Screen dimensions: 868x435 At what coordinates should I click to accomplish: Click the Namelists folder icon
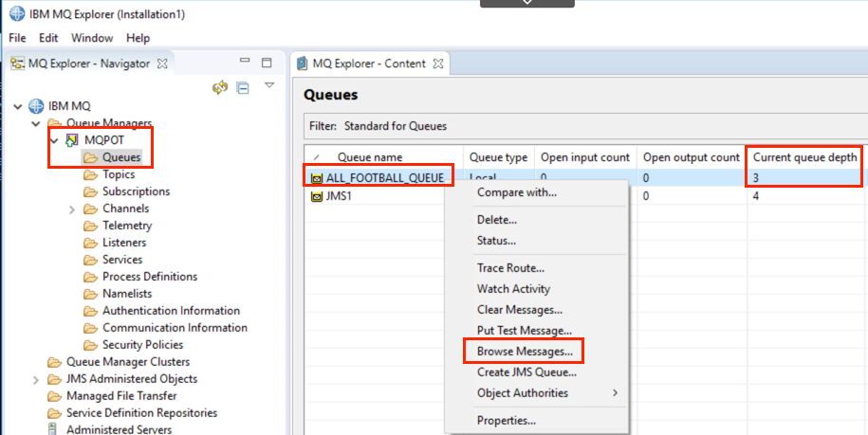pyautogui.click(x=90, y=294)
